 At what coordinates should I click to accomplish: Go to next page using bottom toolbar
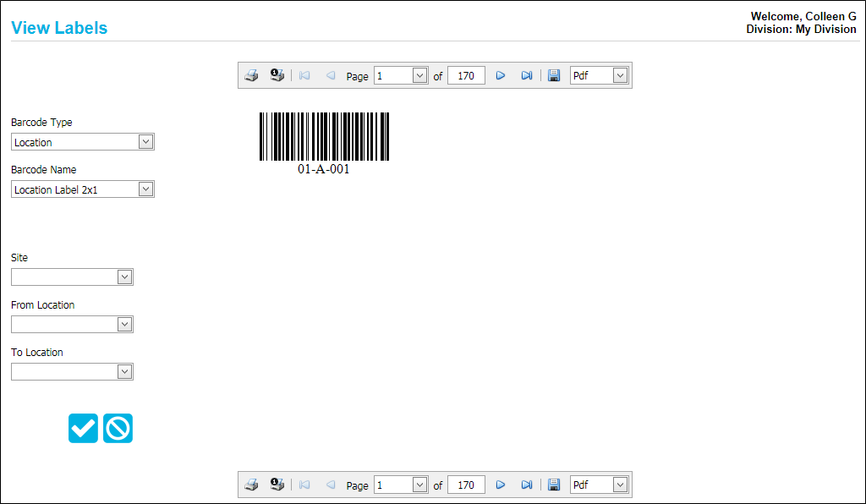click(501, 485)
